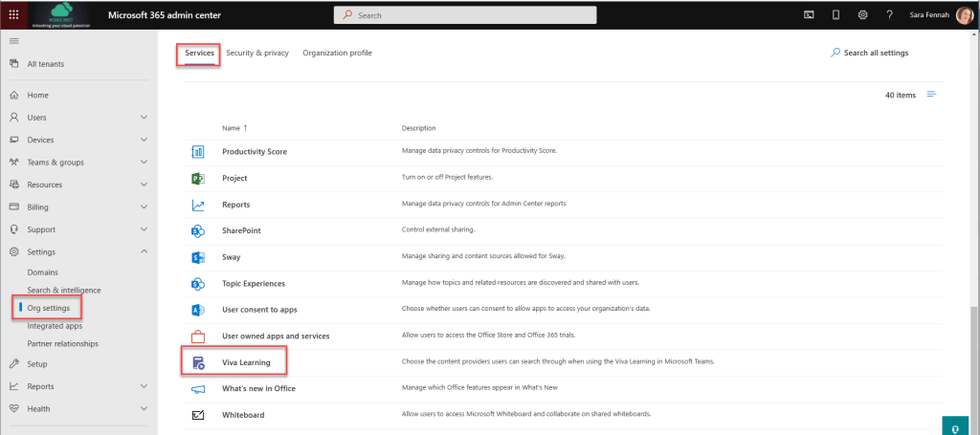The height and width of the screenshot is (435, 980).
Task: Click the Devices icon in sidebar
Action: pyautogui.click(x=13, y=140)
